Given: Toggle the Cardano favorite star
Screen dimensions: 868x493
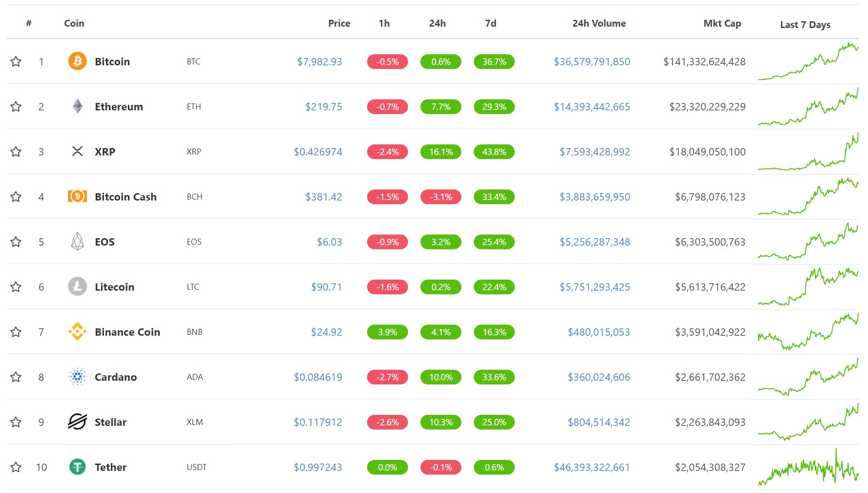Looking at the screenshot, I should click(x=16, y=377).
